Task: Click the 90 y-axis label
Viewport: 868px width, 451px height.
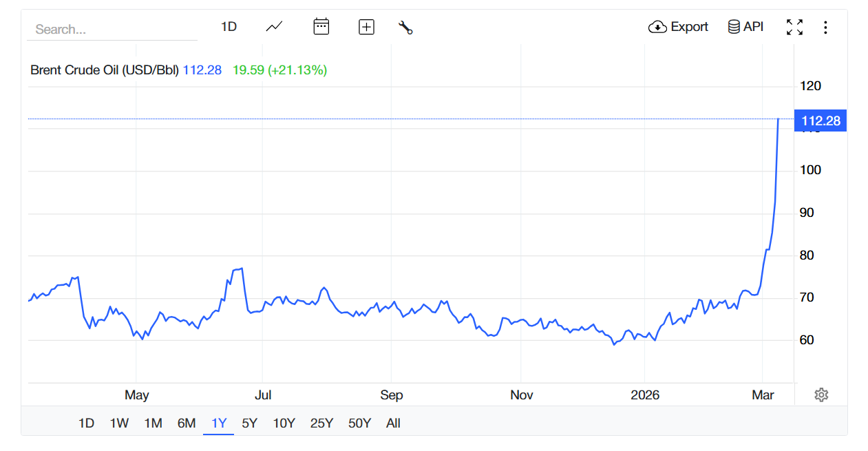Action: 807,213
